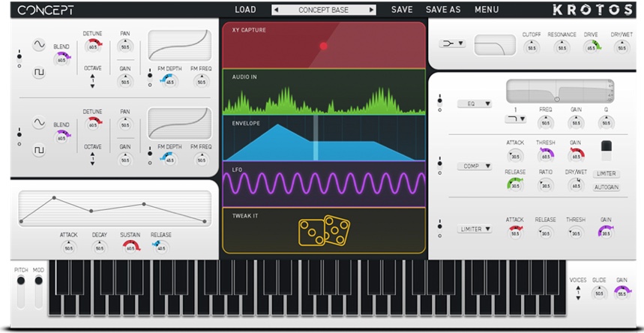The image size is (644, 333).
Task: Click the filter RESONANCE knob
Action: click(562, 48)
